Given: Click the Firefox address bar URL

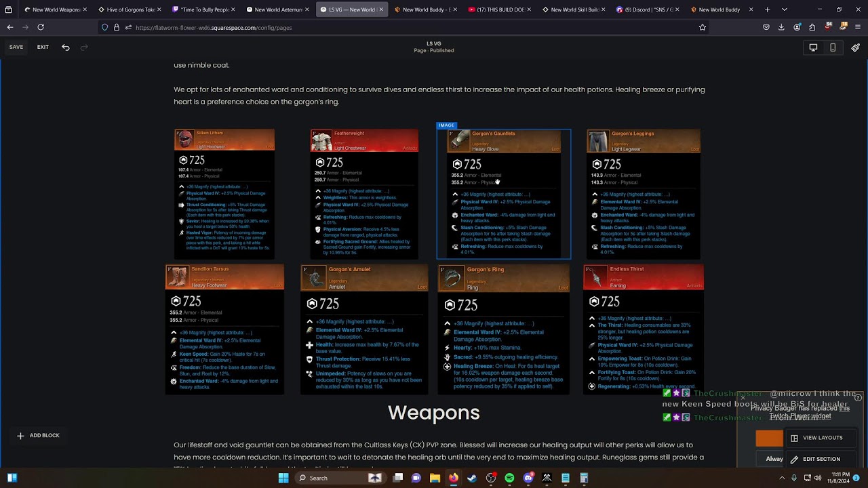Looking at the screenshot, I should pos(214,28).
